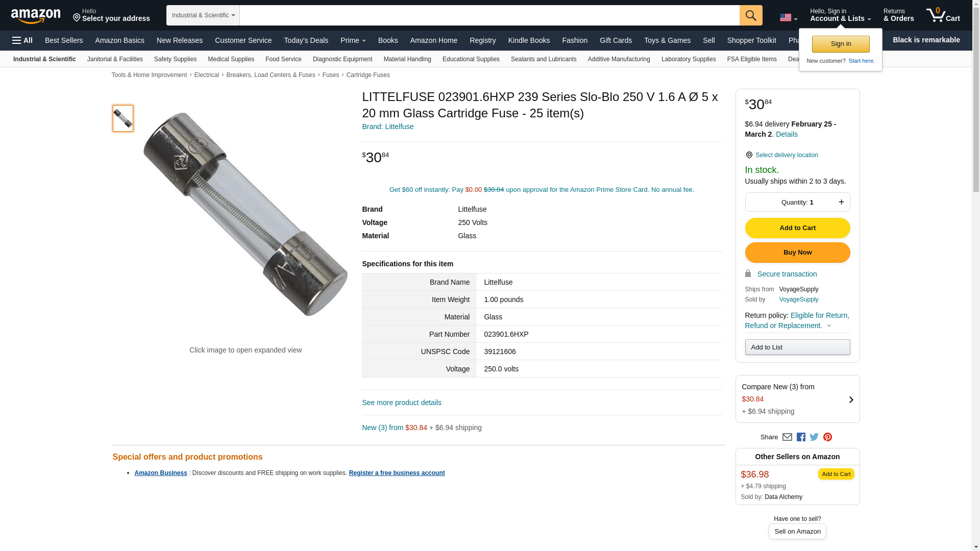The width and height of the screenshot is (980, 551).
Task: Share product on Pinterest icon
Action: pyautogui.click(x=827, y=437)
